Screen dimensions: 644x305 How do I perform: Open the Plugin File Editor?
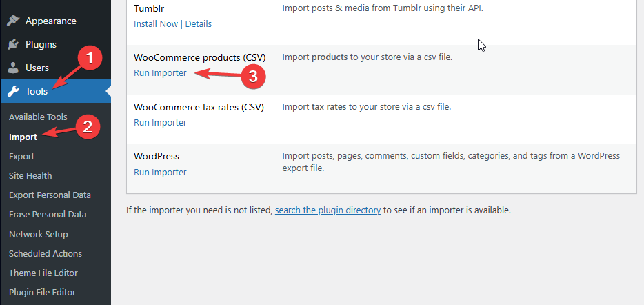coord(42,292)
